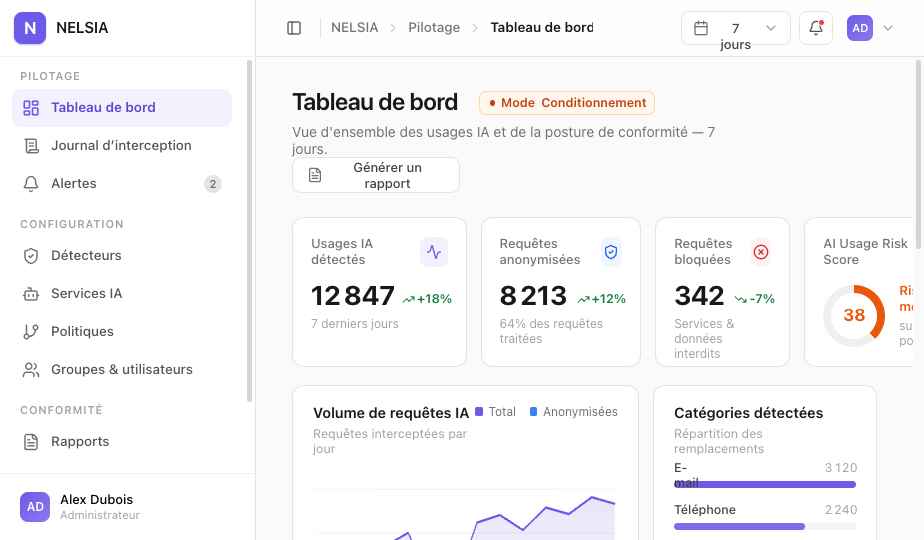The height and width of the screenshot is (540, 924).
Task: Click the sidebar vertical scrollbar
Action: point(249,231)
